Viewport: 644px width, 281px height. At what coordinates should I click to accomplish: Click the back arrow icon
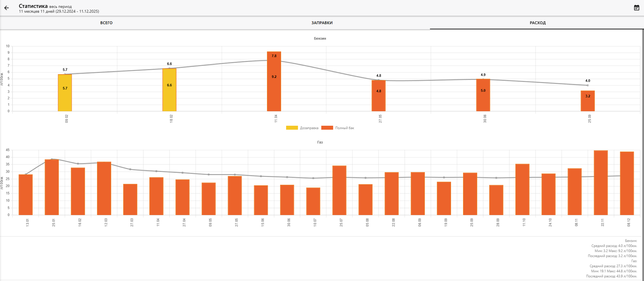7,8
